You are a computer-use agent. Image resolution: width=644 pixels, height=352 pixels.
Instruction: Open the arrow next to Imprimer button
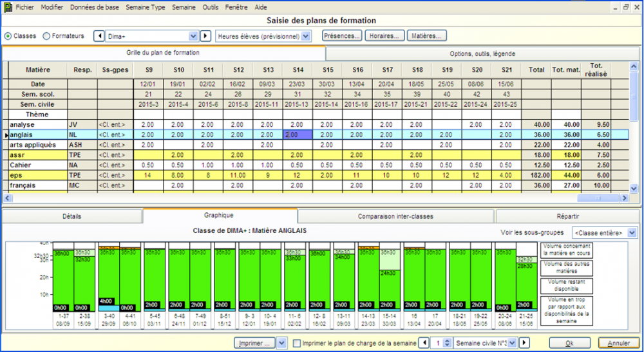pos(281,343)
